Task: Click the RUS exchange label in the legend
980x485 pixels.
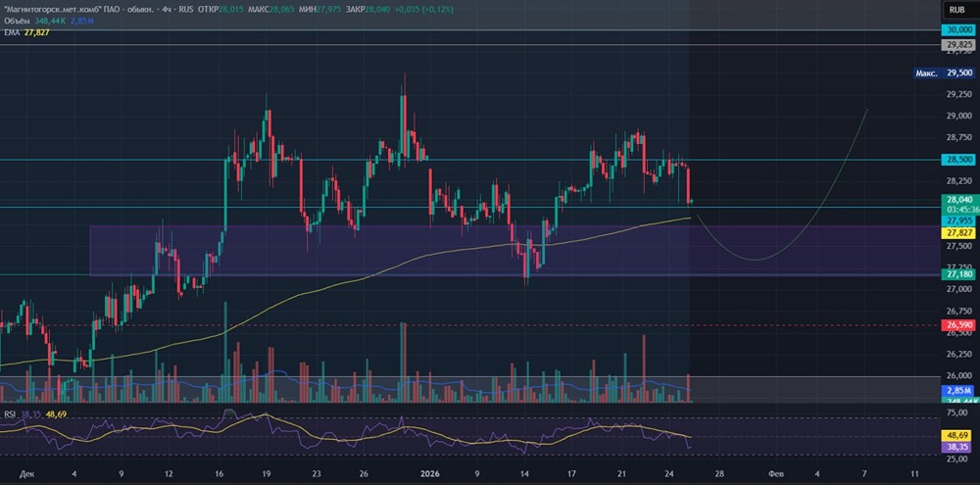Action: pos(185,10)
